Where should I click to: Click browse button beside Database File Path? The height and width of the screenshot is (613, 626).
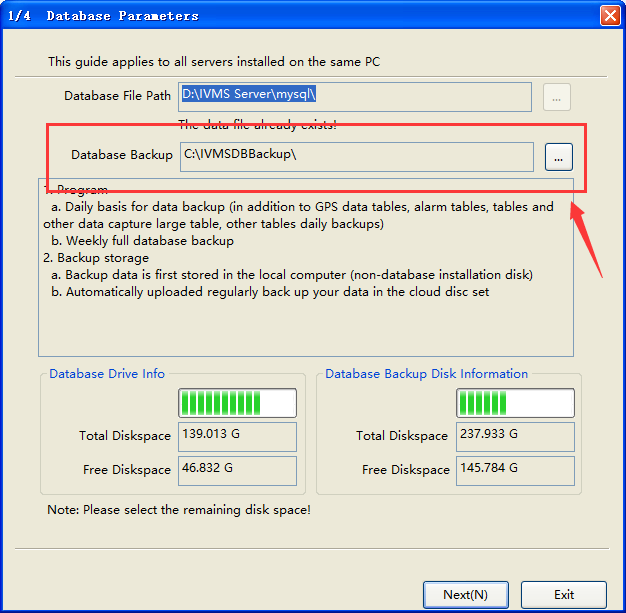(557, 97)
